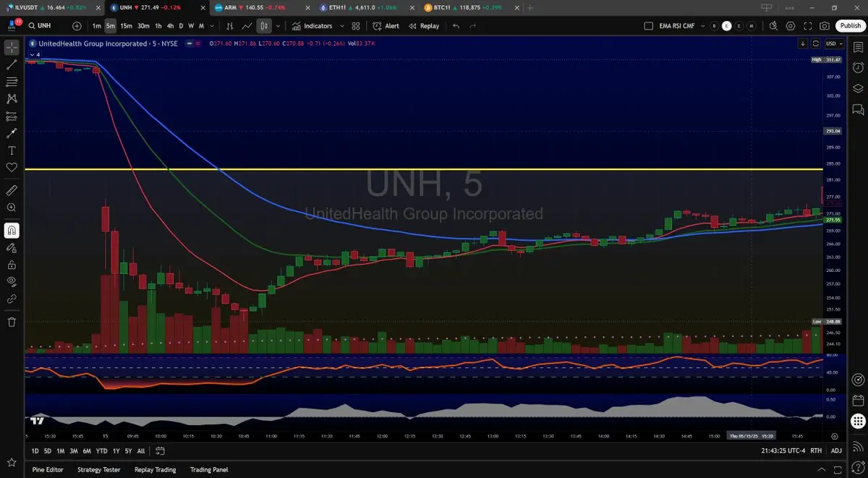
Task: Open the heart-shaped icons tool
Action: click(12, 167)
